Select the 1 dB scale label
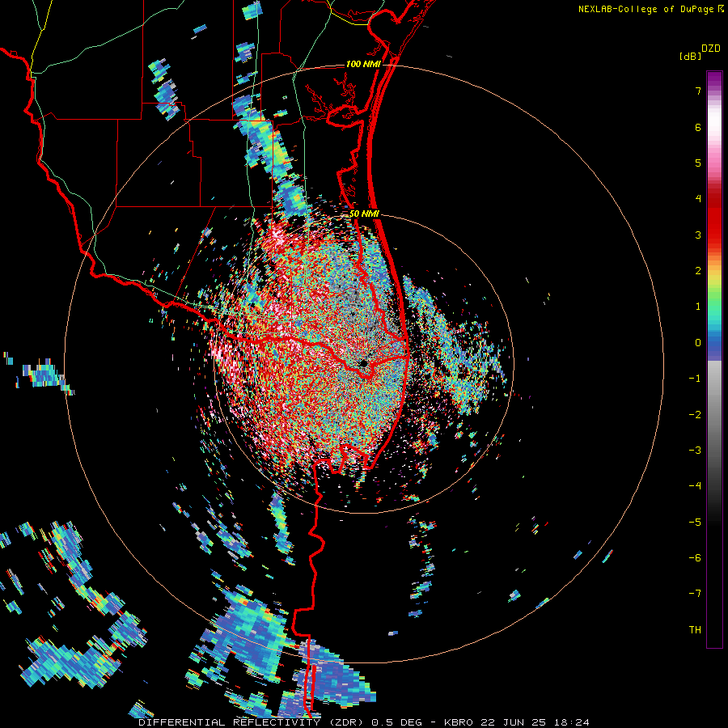The width and height of the screenshot is (728, 728). pyautogui.click(x=698, y=307)
